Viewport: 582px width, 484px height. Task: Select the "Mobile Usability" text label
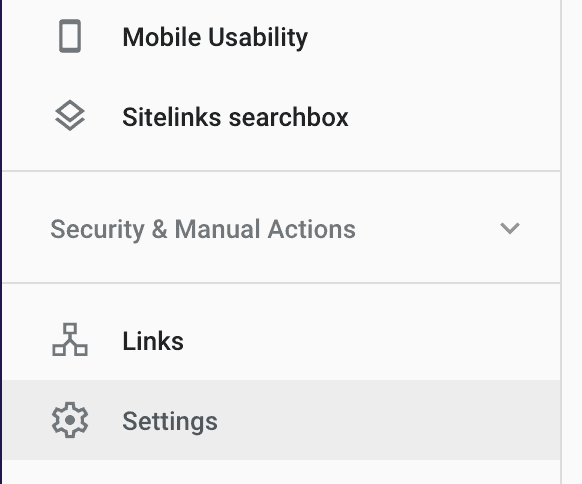coord(215,37)
